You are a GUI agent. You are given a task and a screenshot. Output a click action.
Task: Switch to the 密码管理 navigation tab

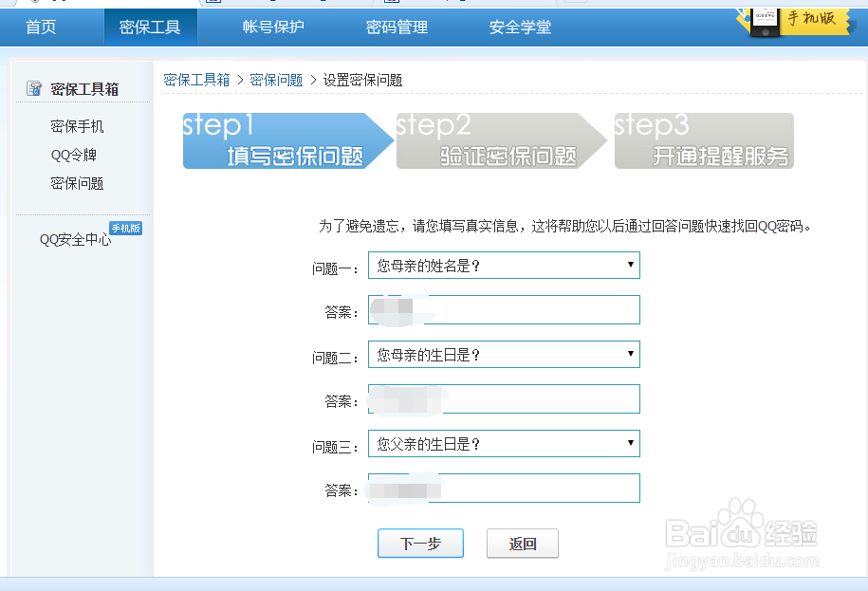click(x=395, y=28)
